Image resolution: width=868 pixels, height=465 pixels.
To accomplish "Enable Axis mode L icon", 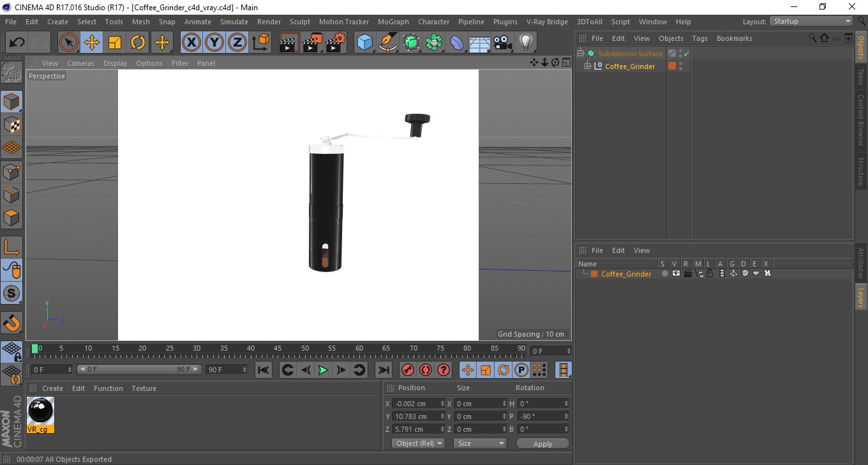I will pos(11,247).
